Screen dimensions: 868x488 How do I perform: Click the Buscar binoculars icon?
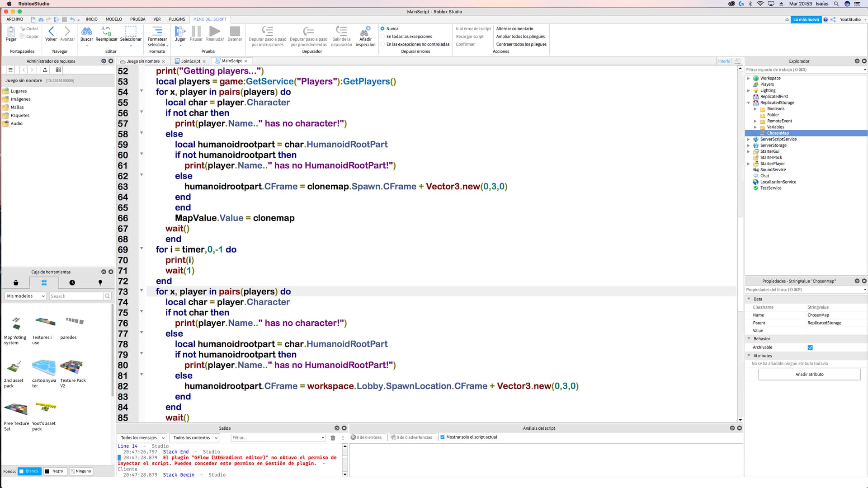(x=86, y=32)
